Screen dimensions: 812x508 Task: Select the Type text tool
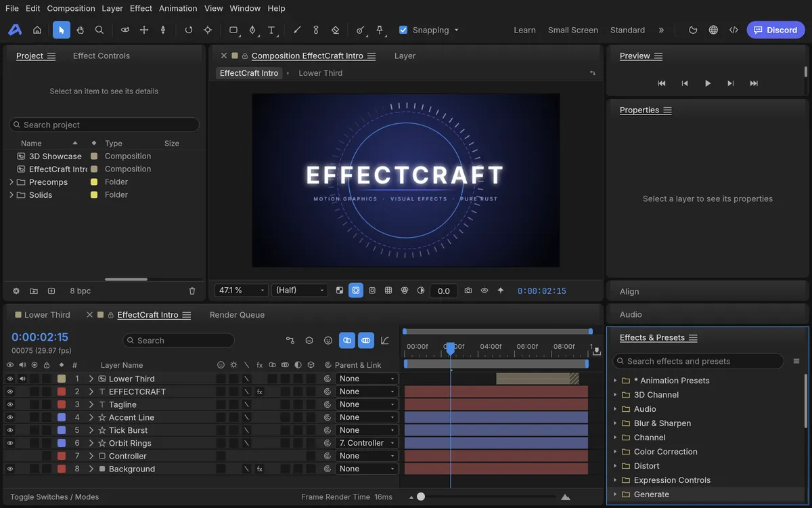click(x=271, y=30)
